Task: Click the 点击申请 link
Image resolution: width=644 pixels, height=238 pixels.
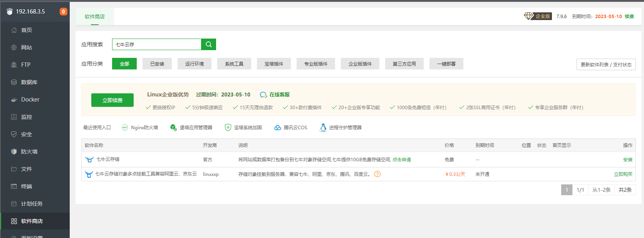Action: (402, 160)
